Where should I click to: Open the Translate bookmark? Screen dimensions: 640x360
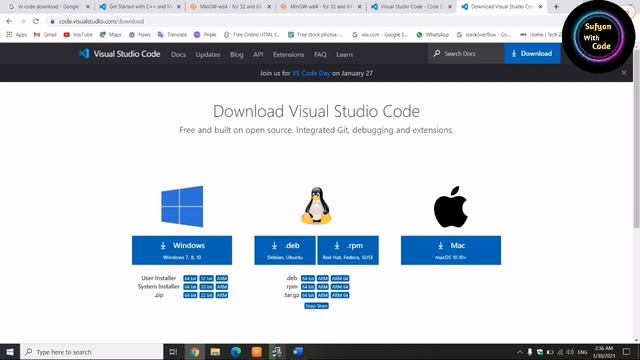[x=172, y=35]
